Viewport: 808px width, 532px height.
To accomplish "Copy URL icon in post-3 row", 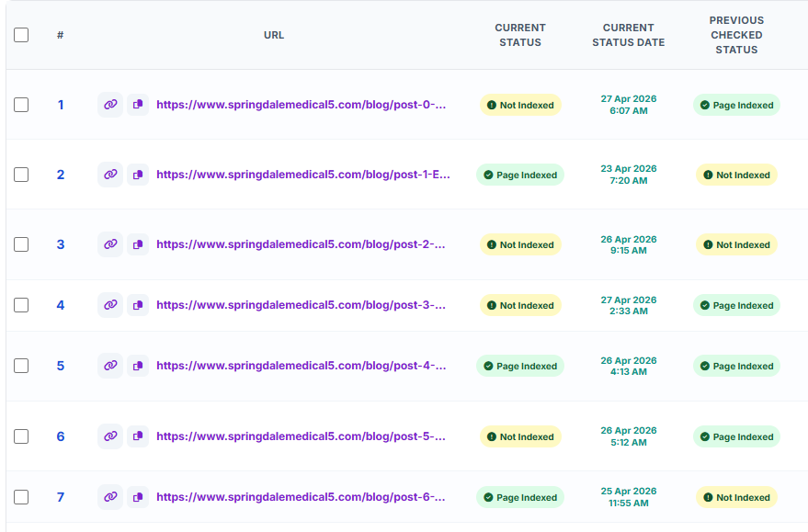I will 138,305.
